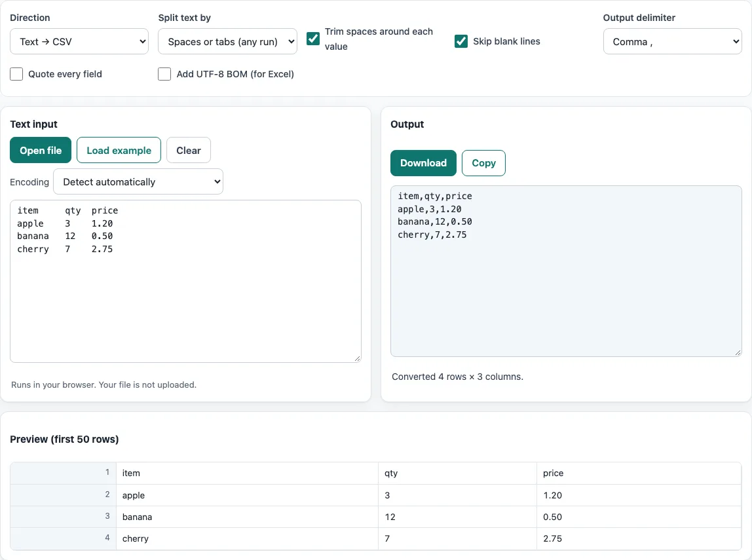Click the 'qty' header cell in preview
Screen dimensions: 752x560
(x=457, y=474)
